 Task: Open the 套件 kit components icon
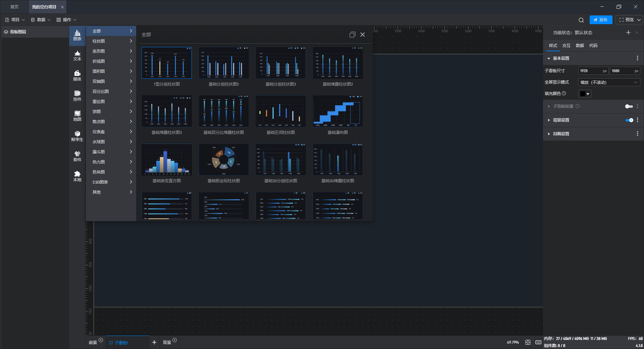pos(77,156)
